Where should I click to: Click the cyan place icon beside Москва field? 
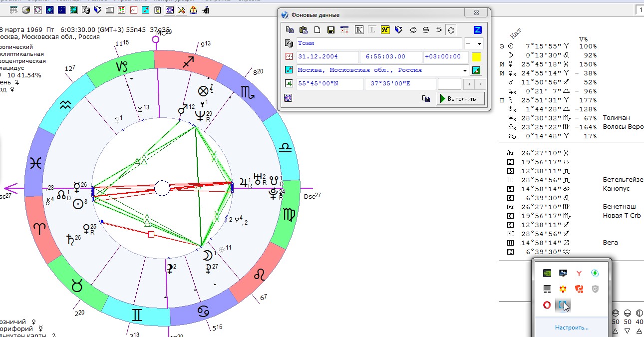point(289,70)
